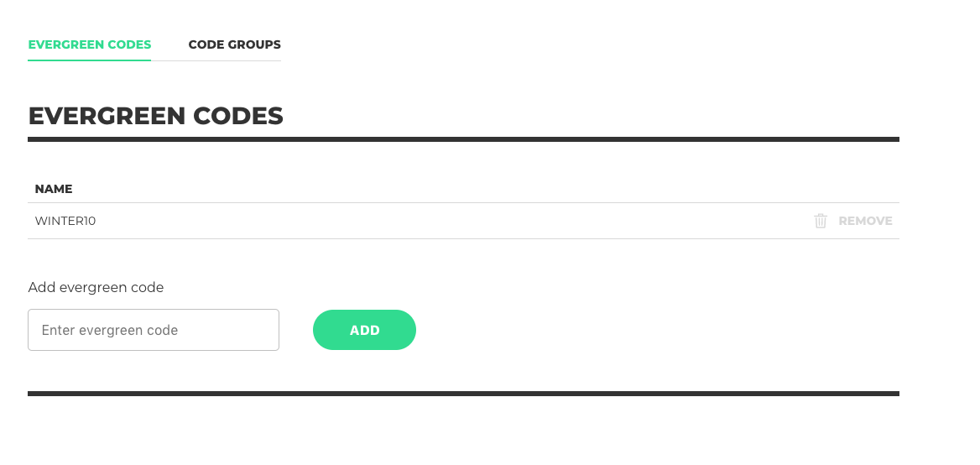Click the green ADD button
980x465 pixels.
tap(364, 330)
